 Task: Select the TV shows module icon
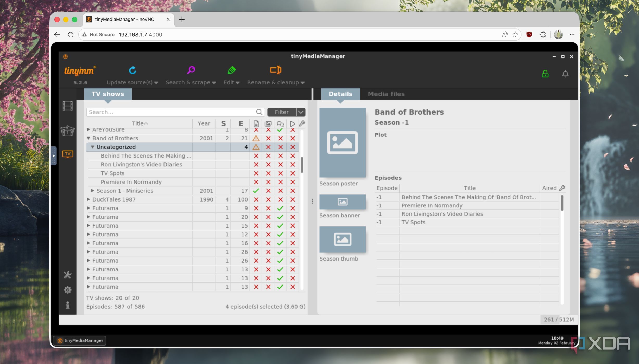tap(68, 154)
